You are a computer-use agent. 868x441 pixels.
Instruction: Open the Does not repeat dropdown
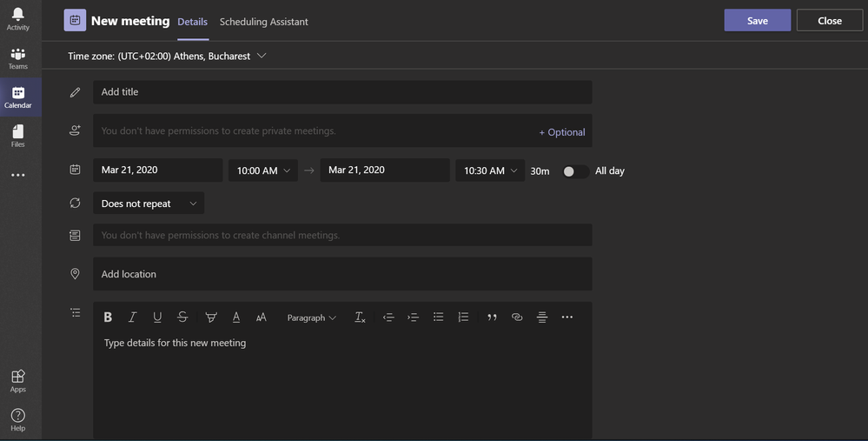[x=149, y=204]
